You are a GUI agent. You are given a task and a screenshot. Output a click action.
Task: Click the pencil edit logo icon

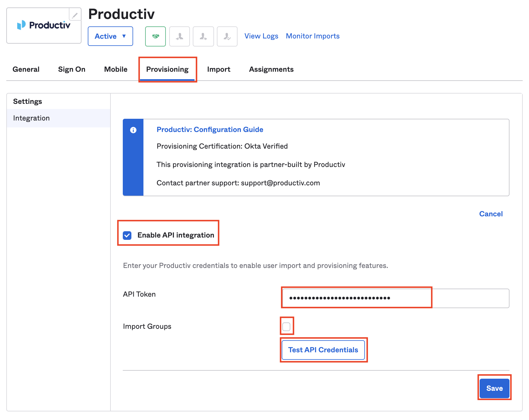pyautogui.click(x=75, y=15)
